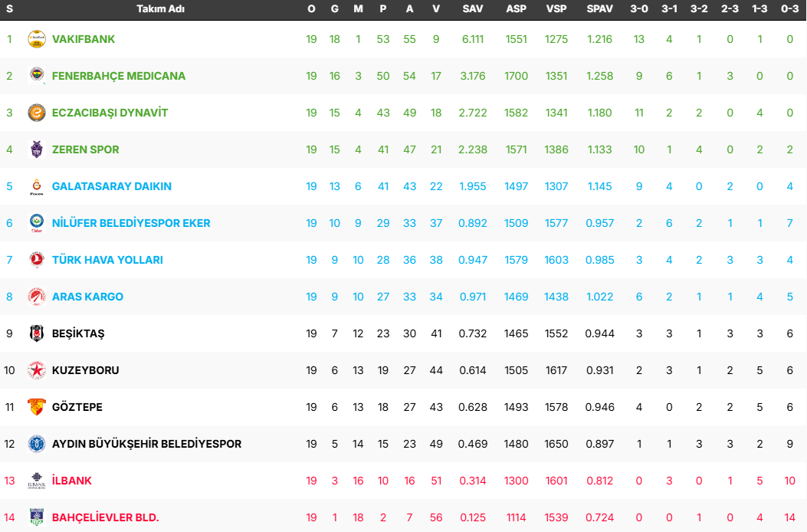The height and width of the screenshot is (532, 807).
Task: Click the 3-0 column header
Action: click(x=639, y=9)
